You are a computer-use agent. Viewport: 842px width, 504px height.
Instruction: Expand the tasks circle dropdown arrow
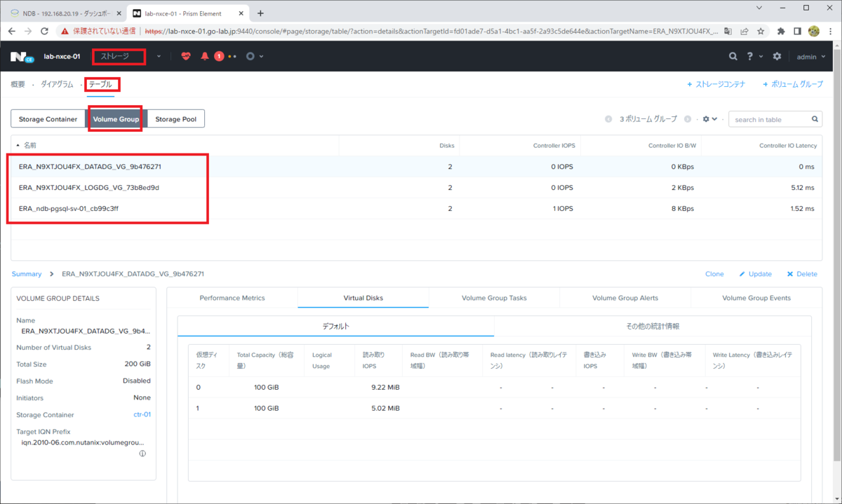click(262, 57)
